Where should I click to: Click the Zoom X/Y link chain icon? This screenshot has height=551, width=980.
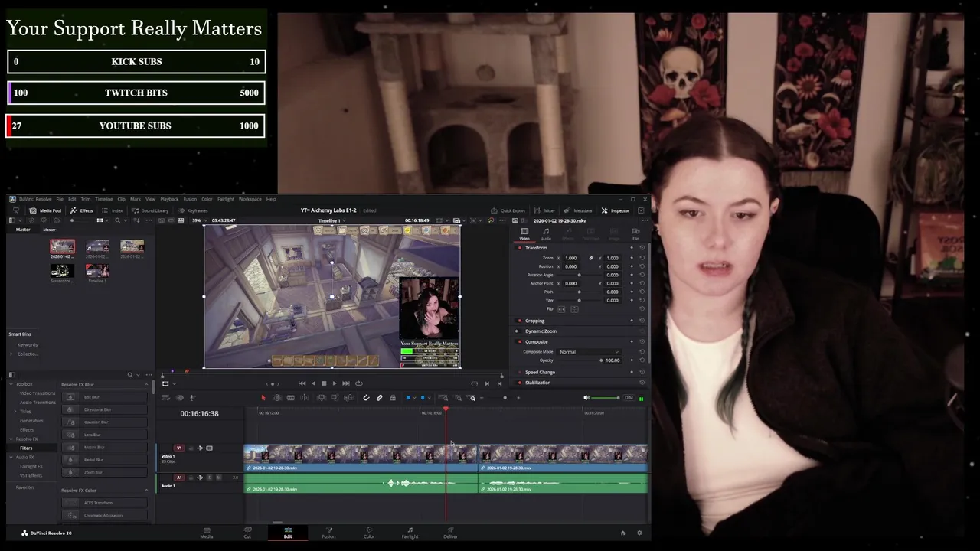[591, 258]
